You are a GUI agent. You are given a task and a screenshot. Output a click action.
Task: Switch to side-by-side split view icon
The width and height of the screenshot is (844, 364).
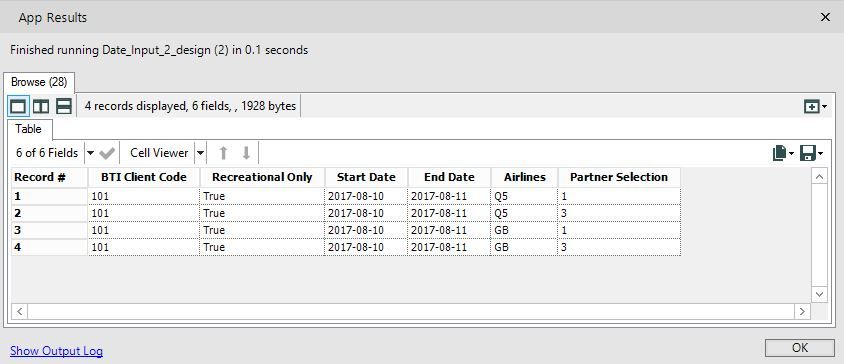pyautogui.click(x=41, y=106)
